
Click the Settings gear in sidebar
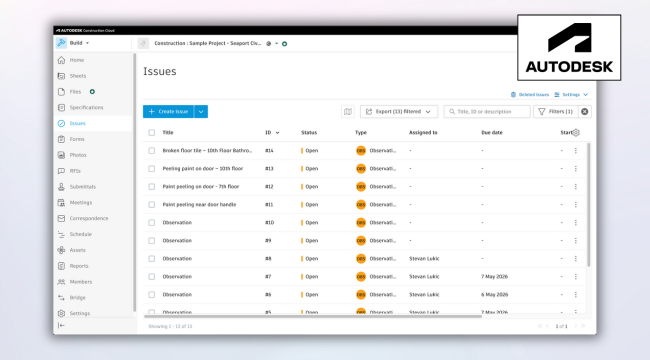(61, 313)
